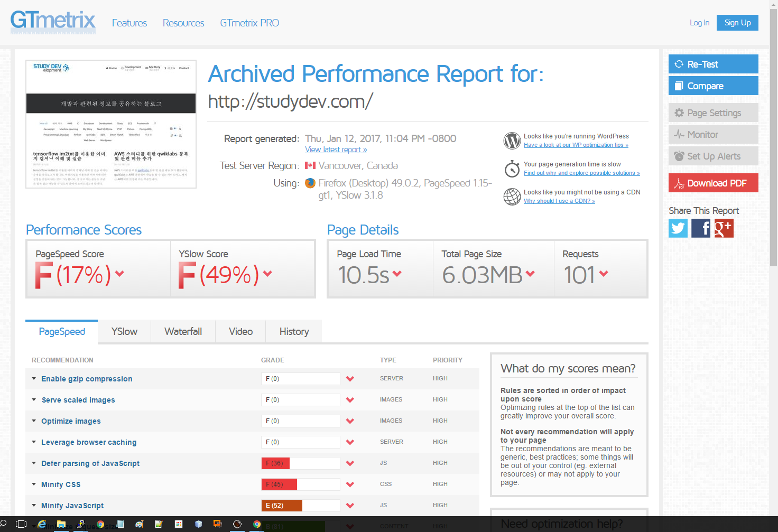Click the Re-Test button
The image size is (778, 532).
pos(713,64)
